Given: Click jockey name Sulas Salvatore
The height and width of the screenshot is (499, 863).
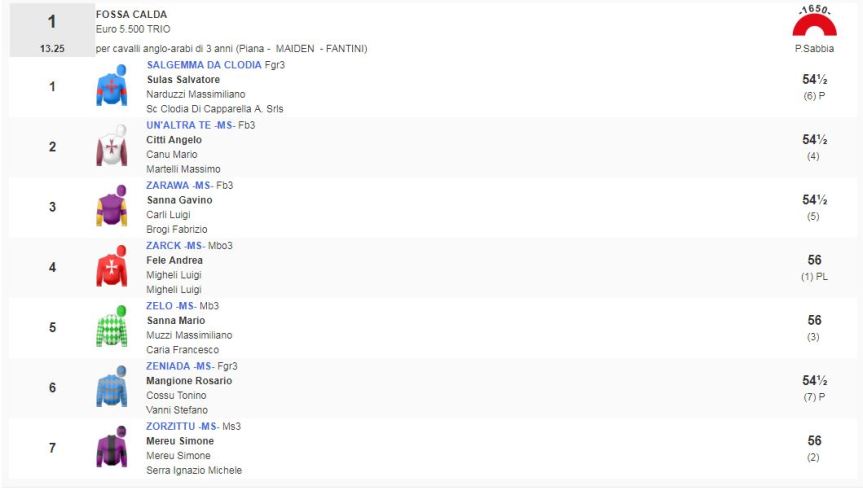Looking at the screenshot, I should (183, 80).
